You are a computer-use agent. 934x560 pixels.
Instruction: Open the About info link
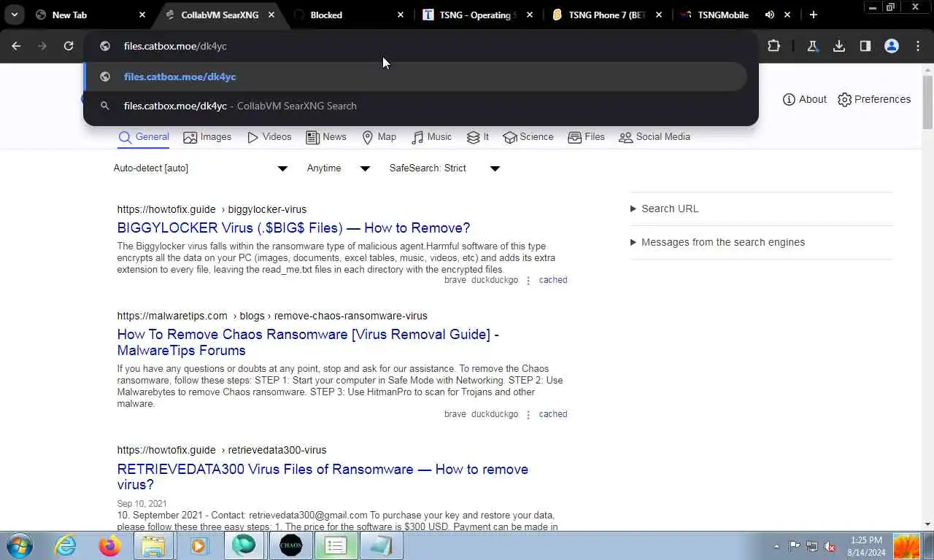click(805, 99)
